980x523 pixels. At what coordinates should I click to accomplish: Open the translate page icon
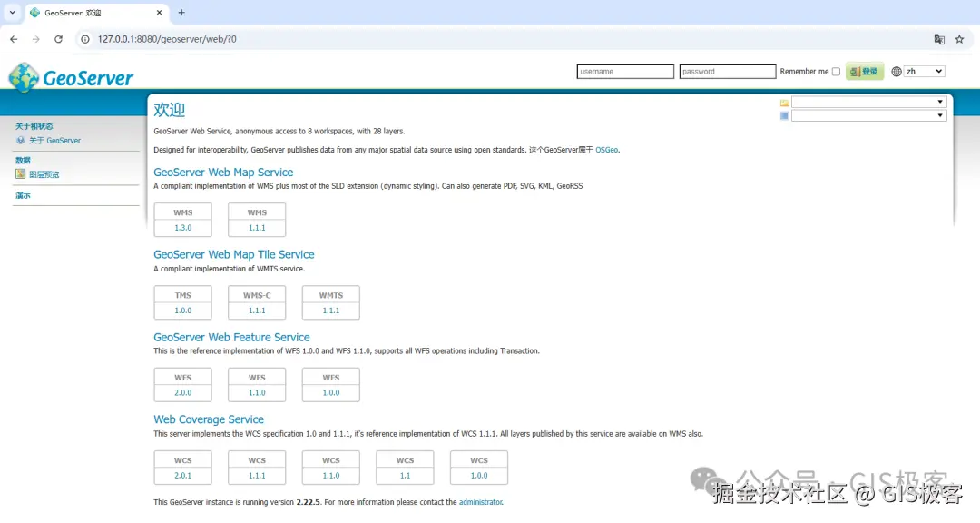(x=939, y=39)
